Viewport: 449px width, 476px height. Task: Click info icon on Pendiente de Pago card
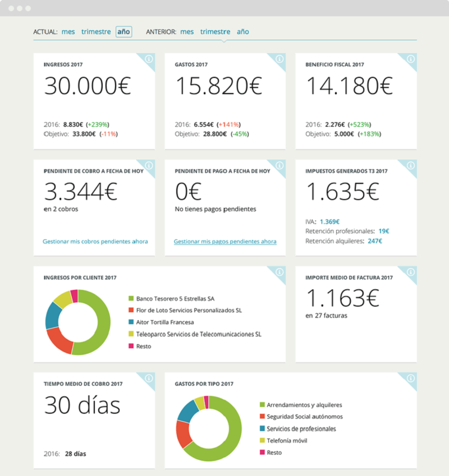(280, 165)
